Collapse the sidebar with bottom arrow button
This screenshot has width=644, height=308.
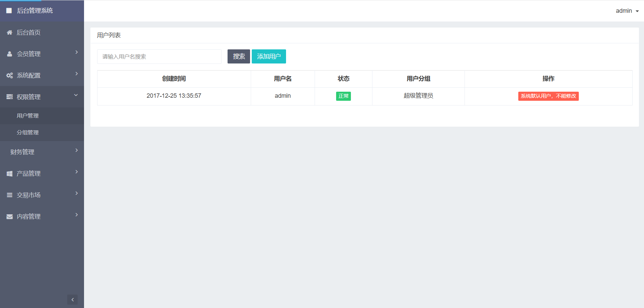click(x=72, y=300)
